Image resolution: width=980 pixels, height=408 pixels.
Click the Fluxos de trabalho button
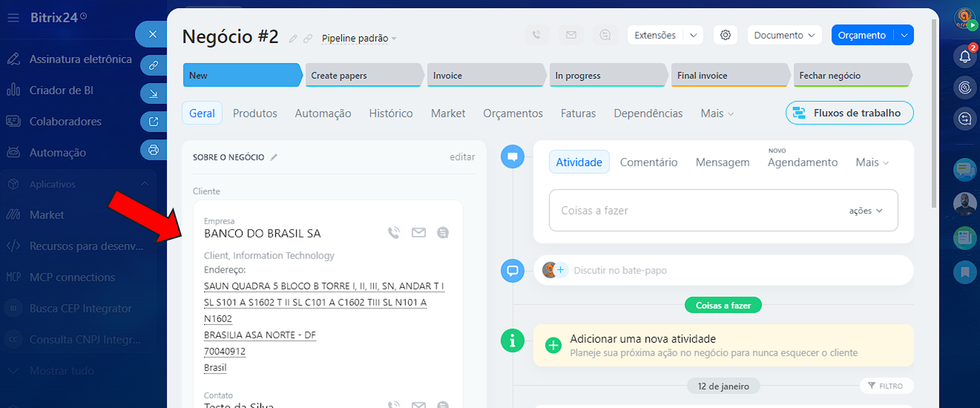[x=849, y=113]
